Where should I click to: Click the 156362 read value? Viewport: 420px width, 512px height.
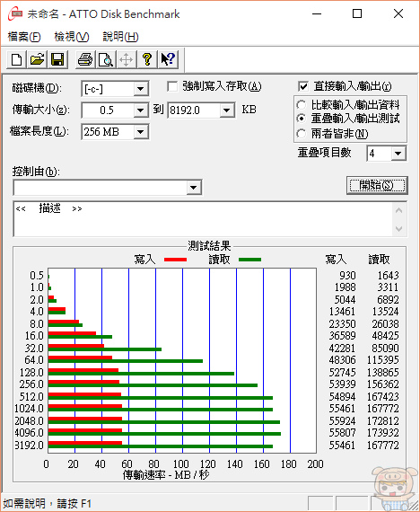click(x=383, y=384)
